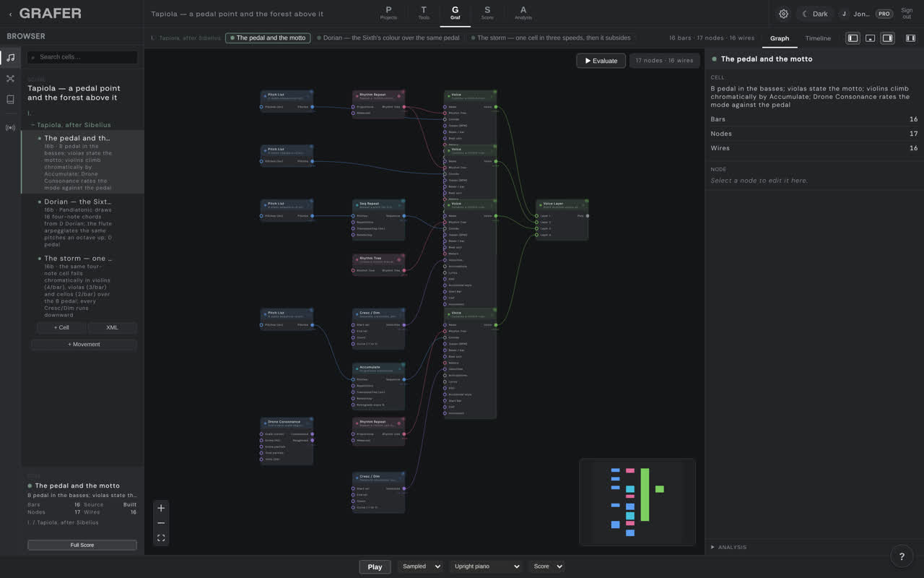This screenshot has width=924, height=578.
Task: Focus the Search cells input field
Action: [x=82, y=57]
